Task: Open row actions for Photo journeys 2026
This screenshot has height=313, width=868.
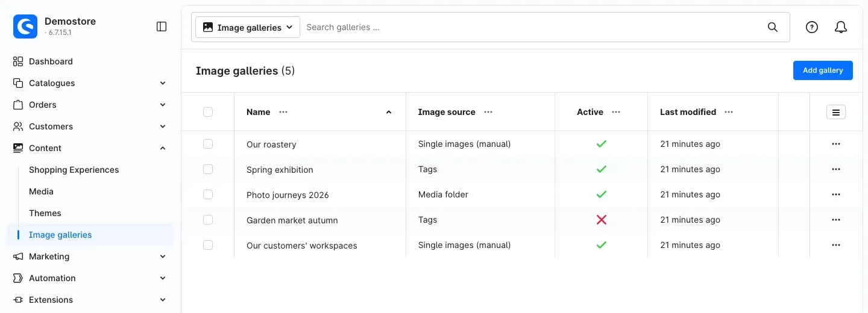Action: coord(836,194)
